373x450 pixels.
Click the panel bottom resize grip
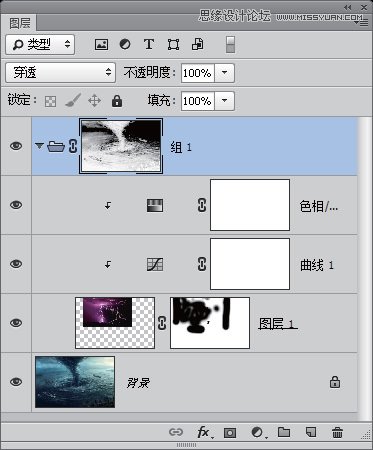(186, 445)
